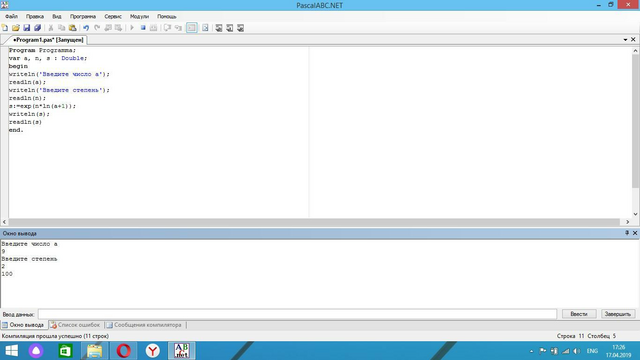
Task: Open the Сервис menu
Action: click(113, 16)
